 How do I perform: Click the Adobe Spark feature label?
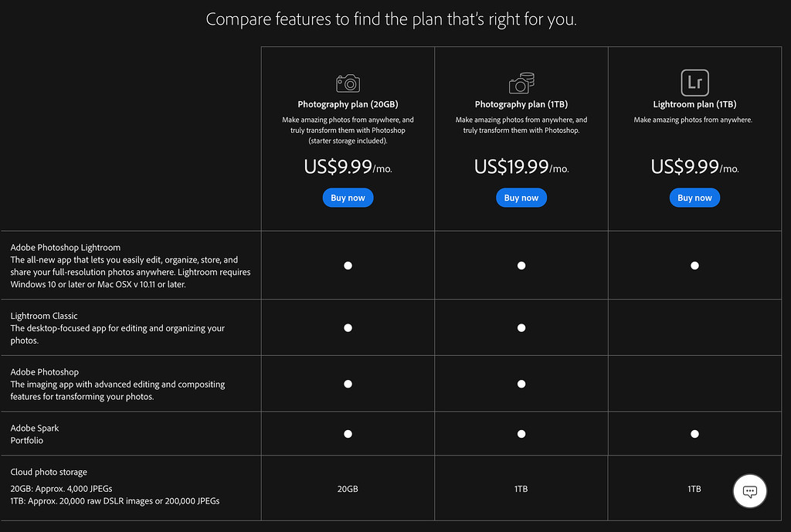click(35, 428)
